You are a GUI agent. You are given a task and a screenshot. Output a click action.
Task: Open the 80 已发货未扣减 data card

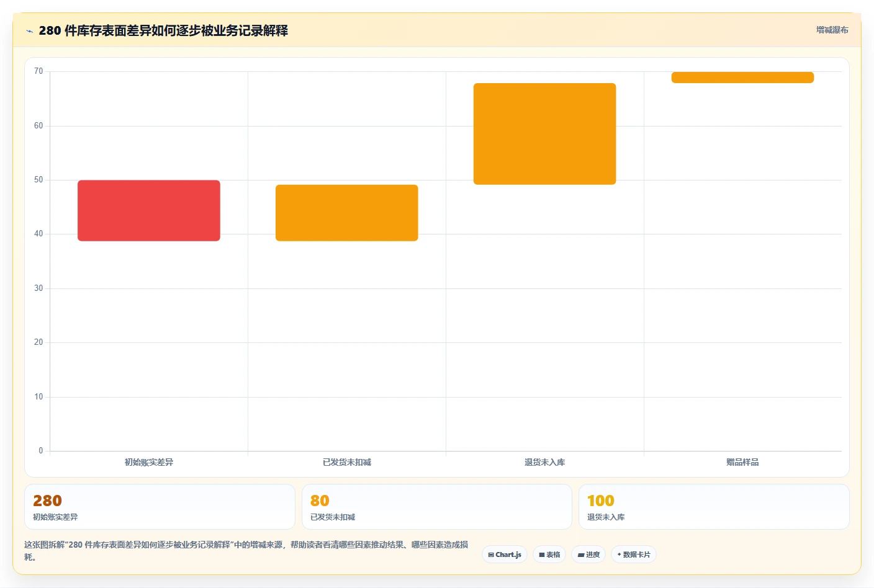click(x=437, y=507)
